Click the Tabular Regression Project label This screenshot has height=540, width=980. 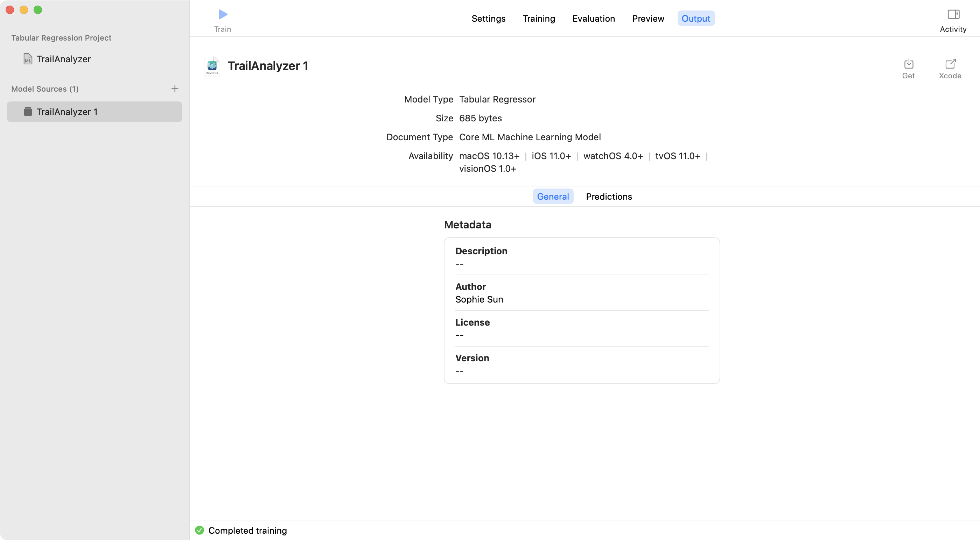click(61, 38)
